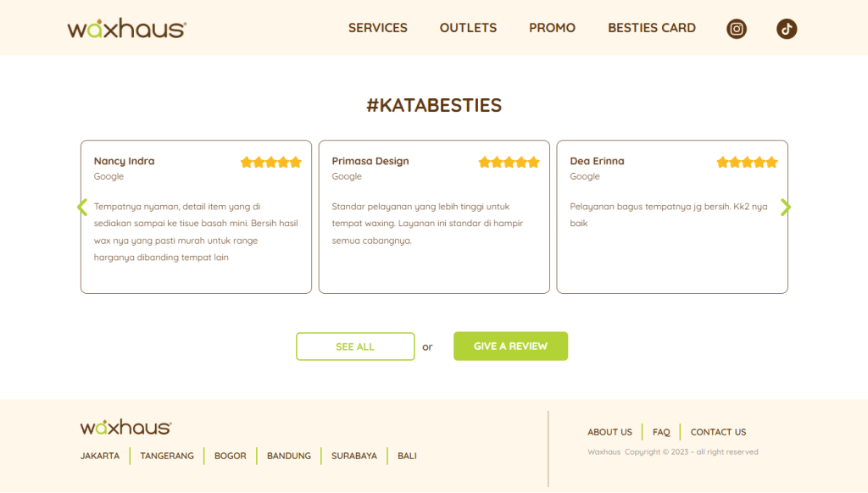Viewport: 868px width, 493px height.
Task: Open the Besties Card page
Action: click(x=651, y=28)
